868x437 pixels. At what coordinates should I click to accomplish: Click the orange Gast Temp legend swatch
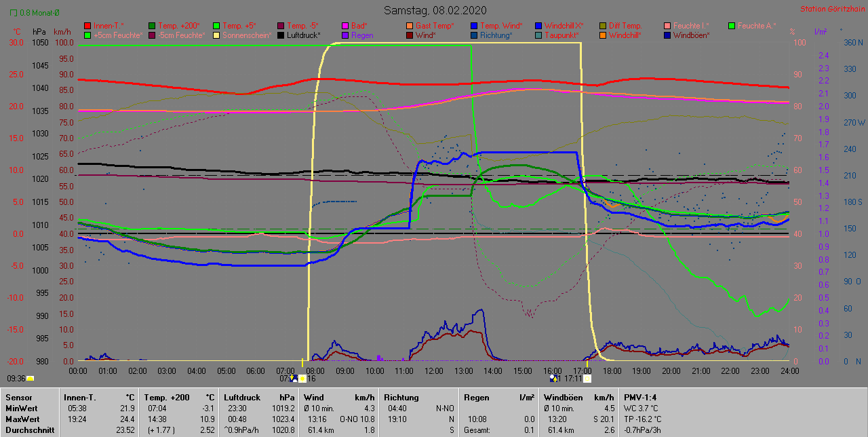[409, 26]
